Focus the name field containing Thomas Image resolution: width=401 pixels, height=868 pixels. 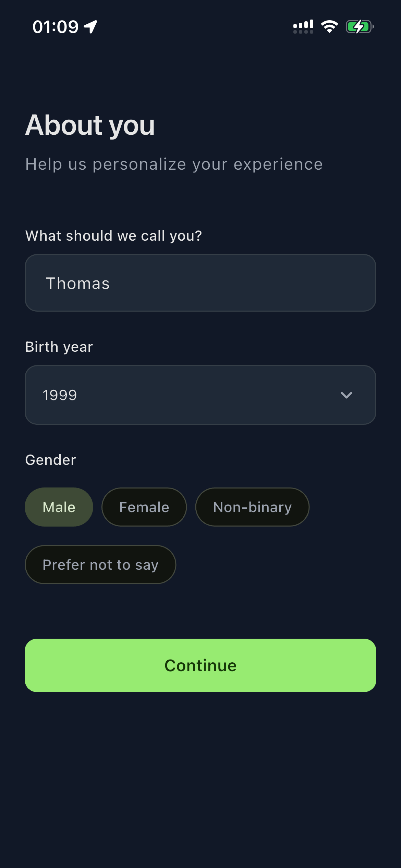click(x=200, y=283)
